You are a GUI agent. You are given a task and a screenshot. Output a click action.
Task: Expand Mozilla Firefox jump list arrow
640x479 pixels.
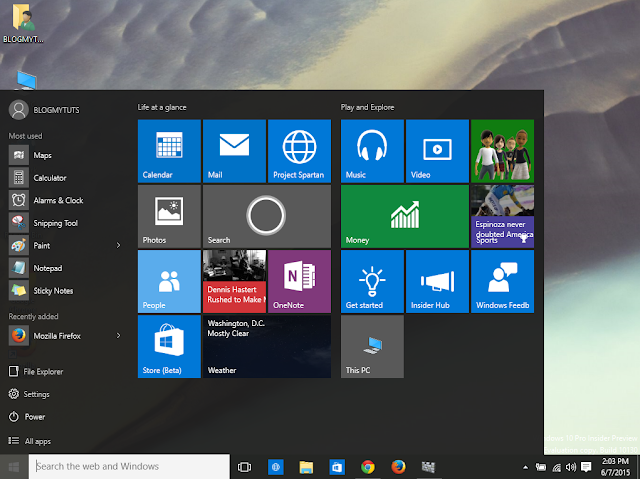(x=118, y=335)
